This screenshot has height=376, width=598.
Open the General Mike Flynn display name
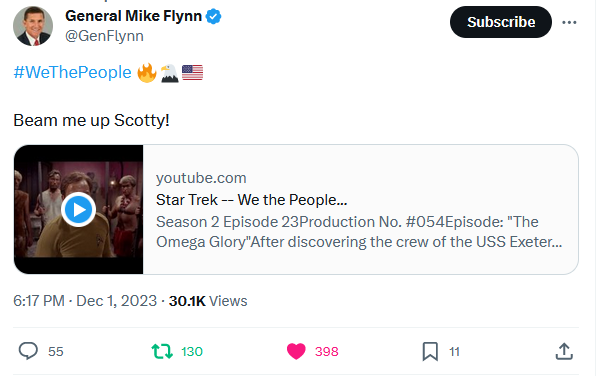tap(133, 16)
